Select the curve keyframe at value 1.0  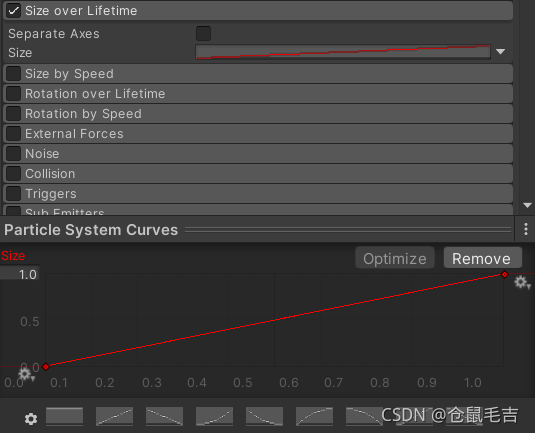504,274
